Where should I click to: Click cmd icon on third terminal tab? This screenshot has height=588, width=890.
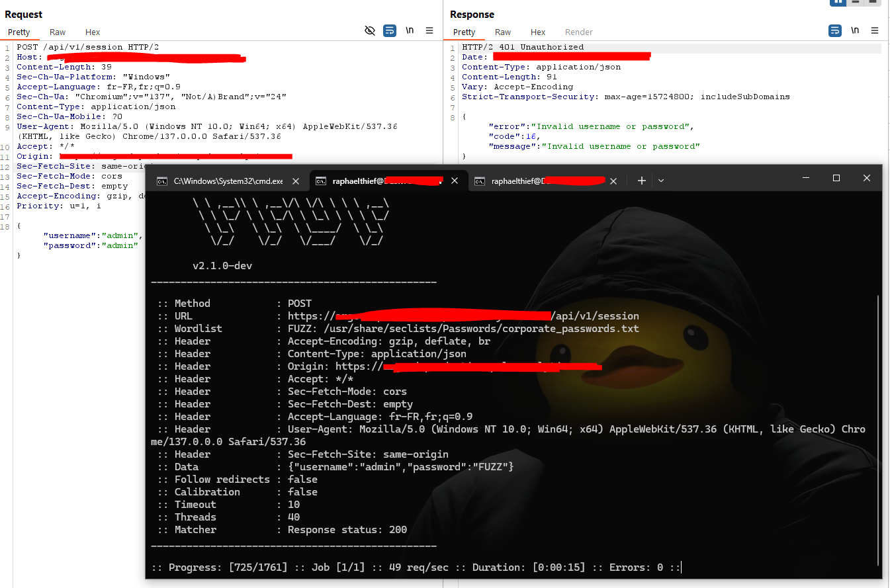point(479,181)
